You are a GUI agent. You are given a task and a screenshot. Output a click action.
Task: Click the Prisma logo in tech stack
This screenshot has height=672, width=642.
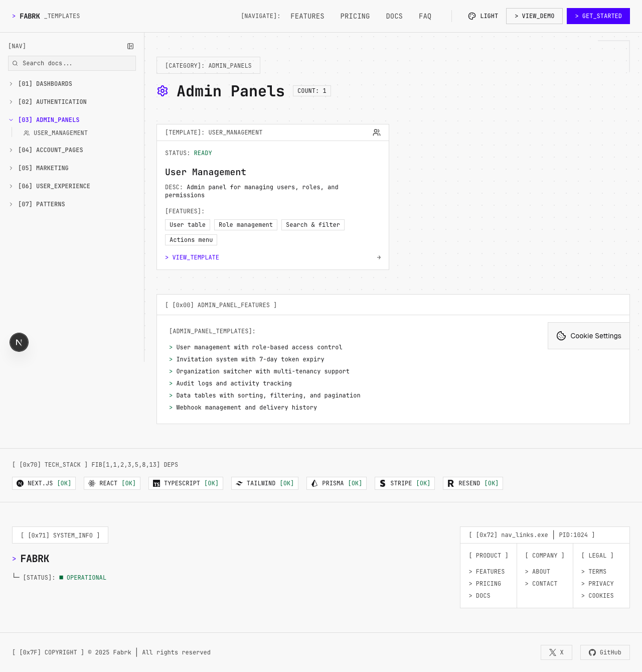314,483
